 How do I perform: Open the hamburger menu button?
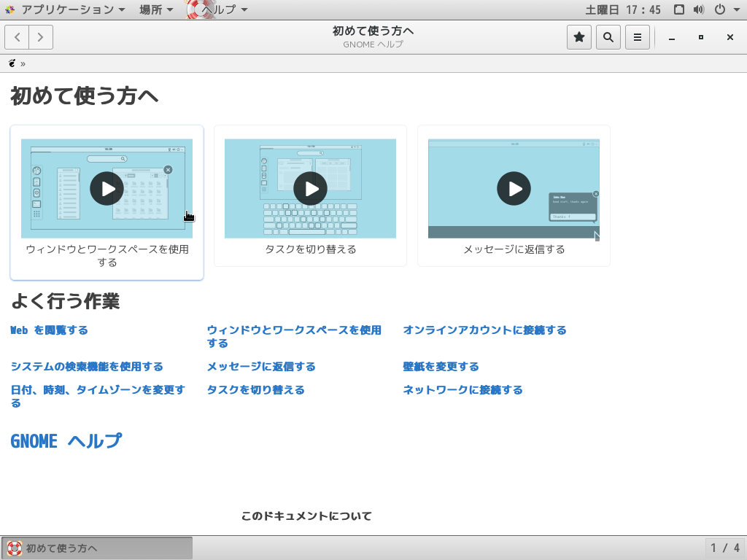637,37
